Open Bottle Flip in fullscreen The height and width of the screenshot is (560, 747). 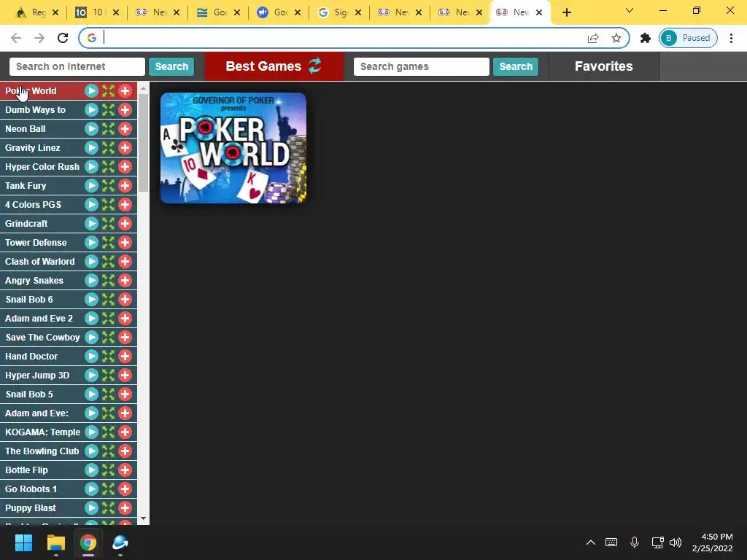(108, 470)
